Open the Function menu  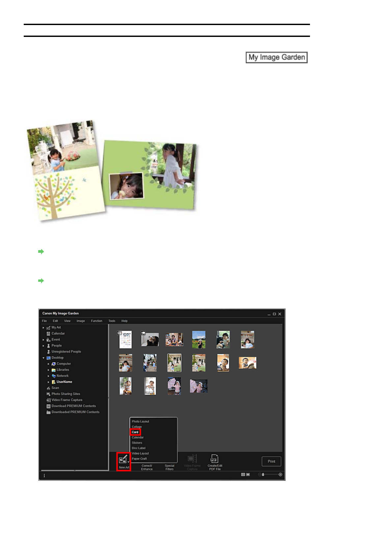97,321
